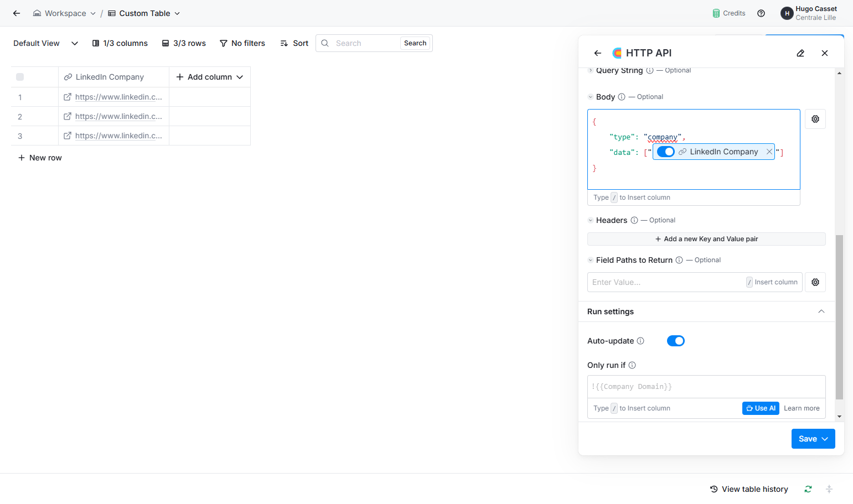Click the collapse icon at bottom right
Screen dimensions: 853x504
829,489
